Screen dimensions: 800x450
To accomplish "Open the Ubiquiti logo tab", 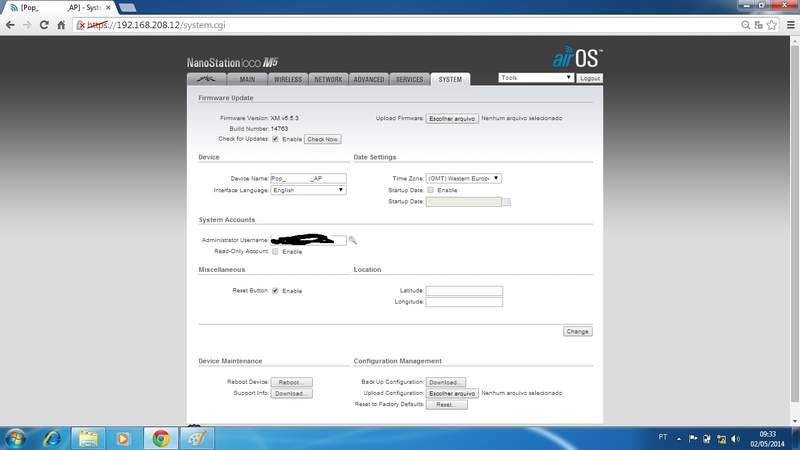I will 207,79.
